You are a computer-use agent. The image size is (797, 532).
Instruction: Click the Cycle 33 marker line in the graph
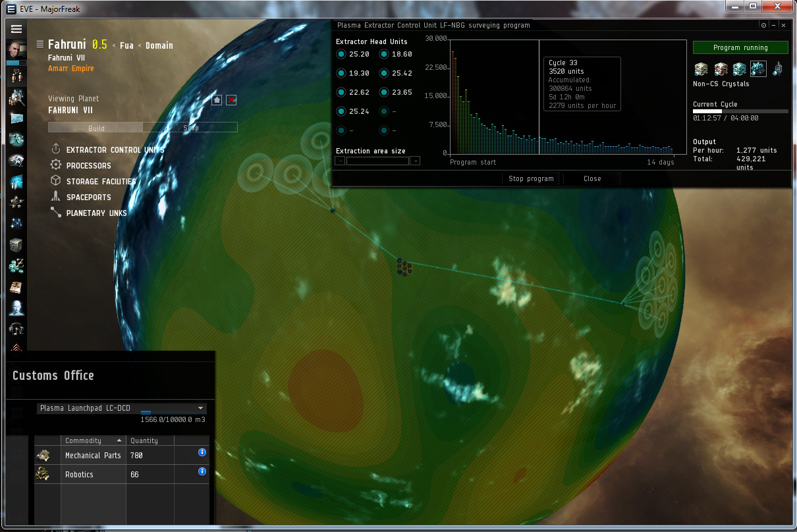[539, 96]
